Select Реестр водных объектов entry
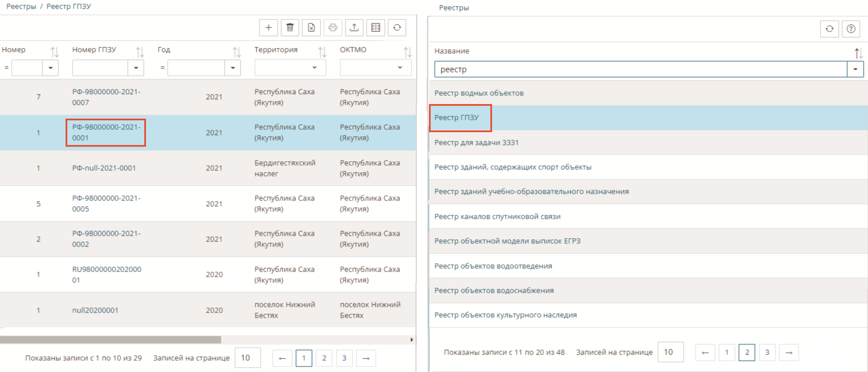Image resolution: width=868 pixels, height=372 pixels. point(479,93)
